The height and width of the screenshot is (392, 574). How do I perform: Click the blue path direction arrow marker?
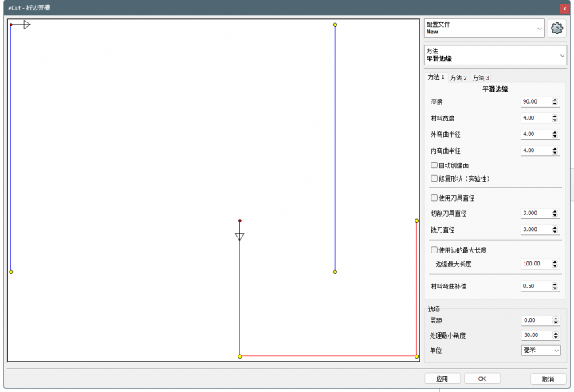(26, 25)
